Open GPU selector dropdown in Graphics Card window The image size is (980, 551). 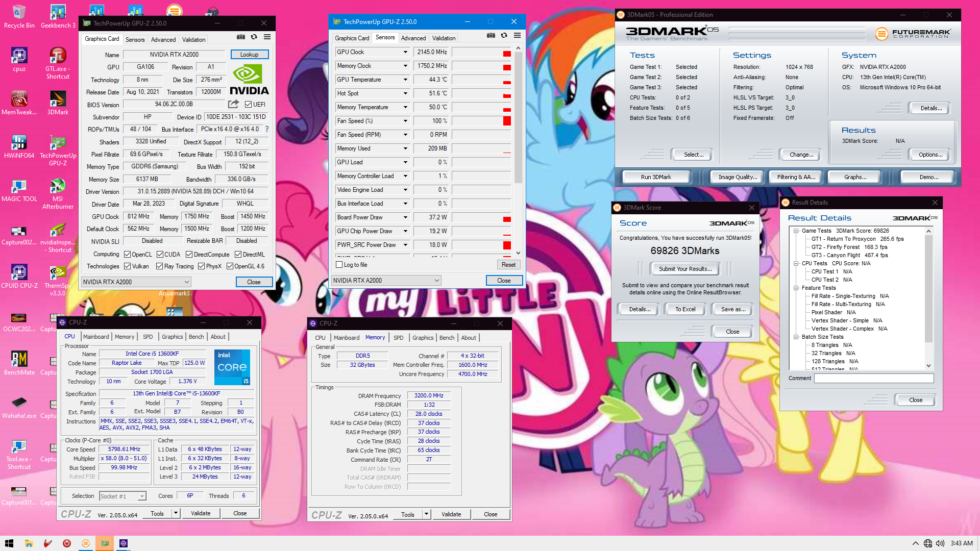(x=136, y=282)
